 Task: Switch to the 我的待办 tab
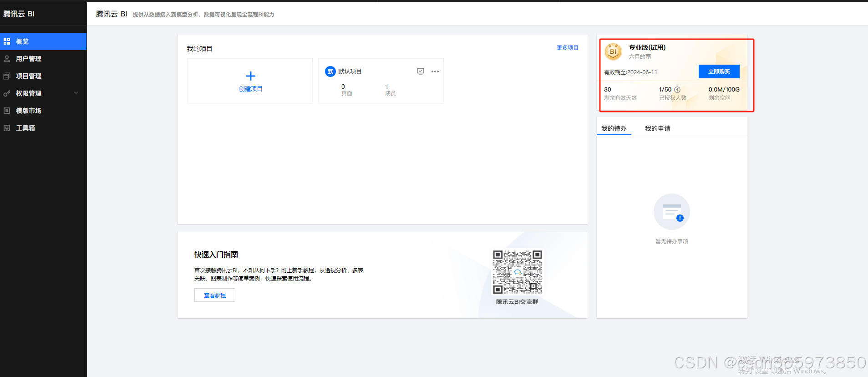coord(614,128)
